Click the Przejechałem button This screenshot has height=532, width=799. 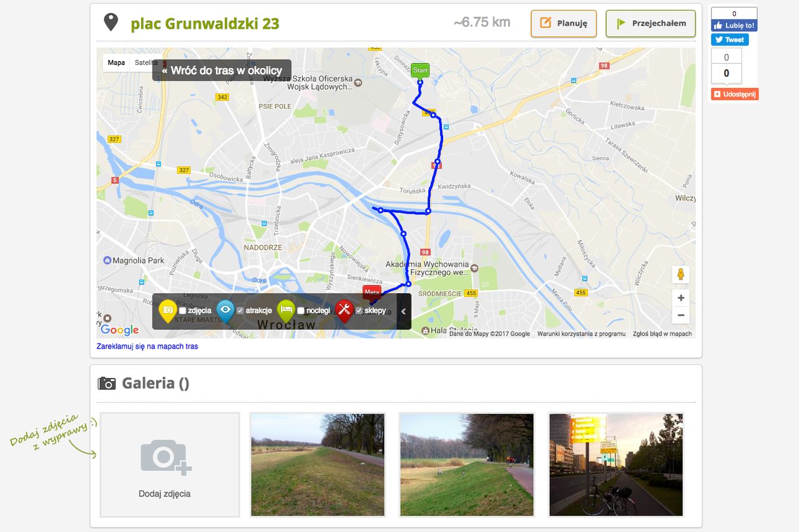click(650, 24)
